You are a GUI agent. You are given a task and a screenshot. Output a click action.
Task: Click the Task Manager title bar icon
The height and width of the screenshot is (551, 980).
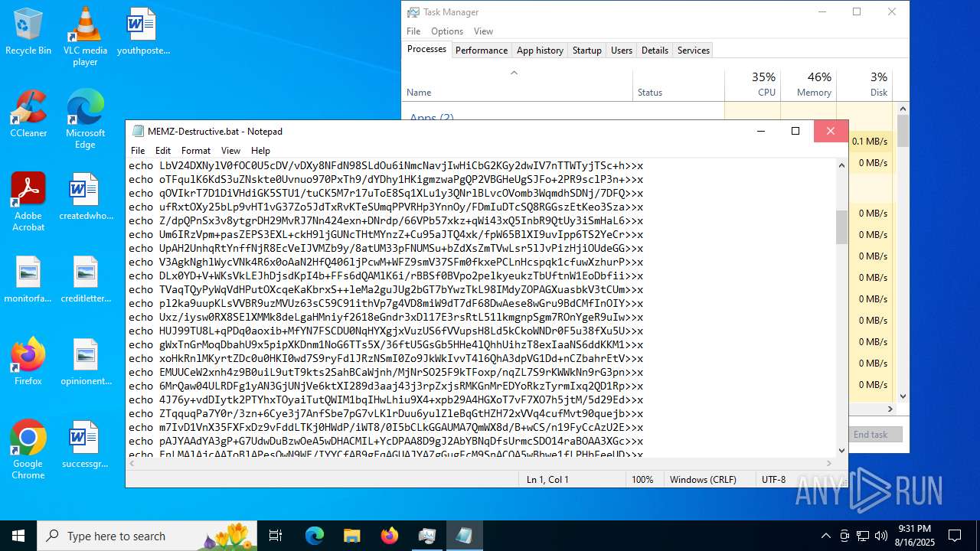coord(413,12)
